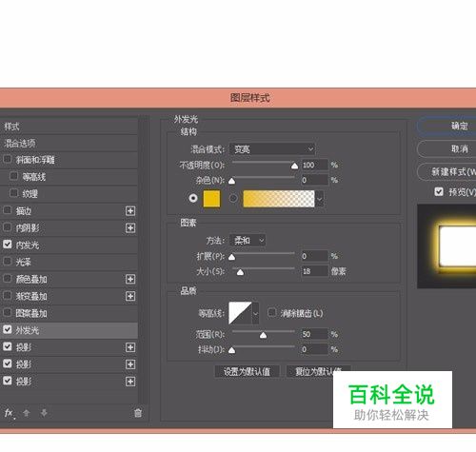The height and width of the screenshot is (452, 476).
Task: Enable the 渐变叠加 checkbox
Action: pos(7,296)
